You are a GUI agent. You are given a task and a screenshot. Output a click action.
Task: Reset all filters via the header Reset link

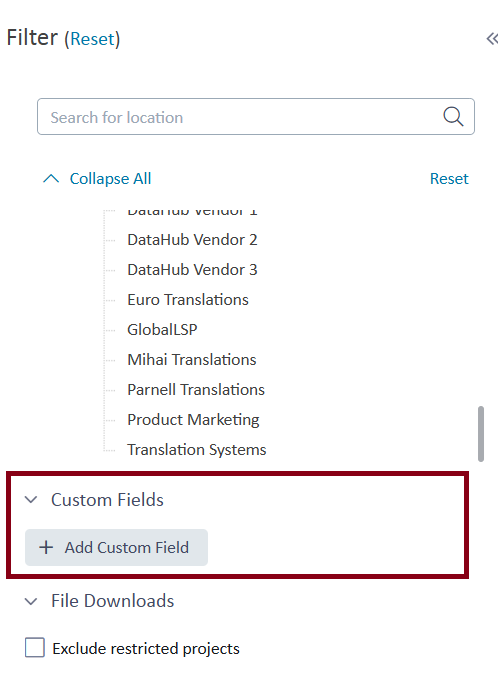(92, 39)
